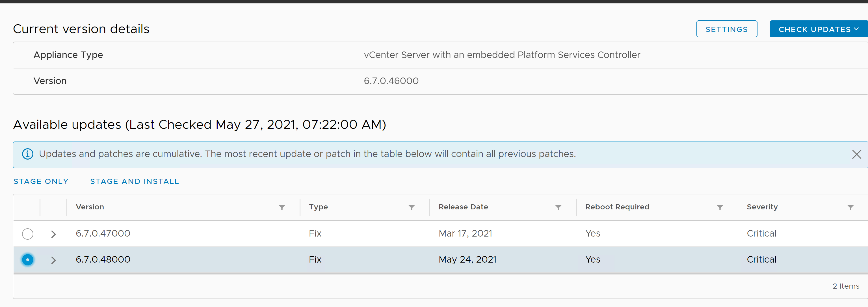The width and height of the screenshot is (868, 307).
Task: Dismiss the cumulative updates info banner
Action: click(856, 154)
